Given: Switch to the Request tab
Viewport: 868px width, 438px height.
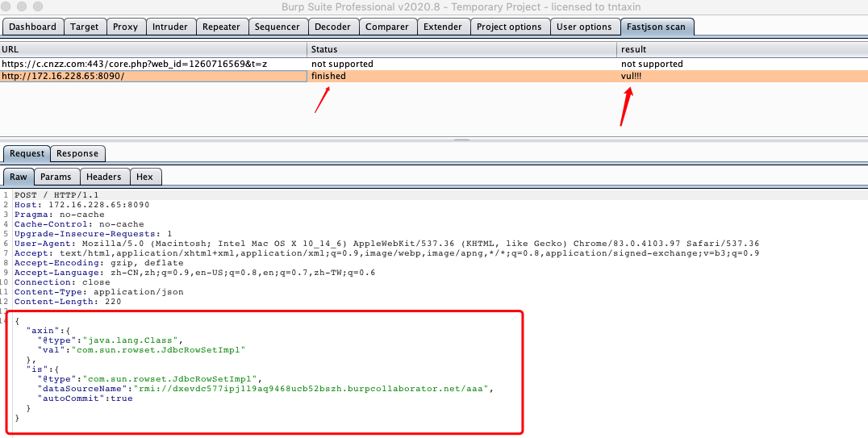Looking at the screenshot, I should click(x=27, y=153).
